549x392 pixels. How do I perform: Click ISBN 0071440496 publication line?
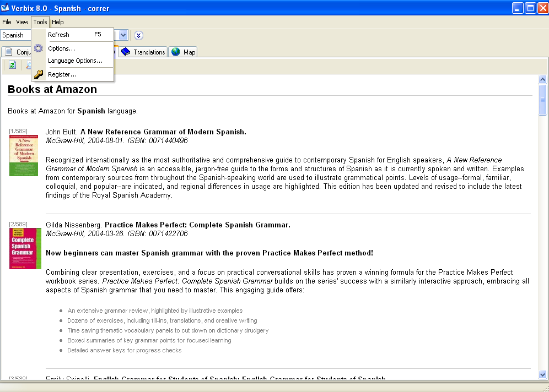coord(117,140)
